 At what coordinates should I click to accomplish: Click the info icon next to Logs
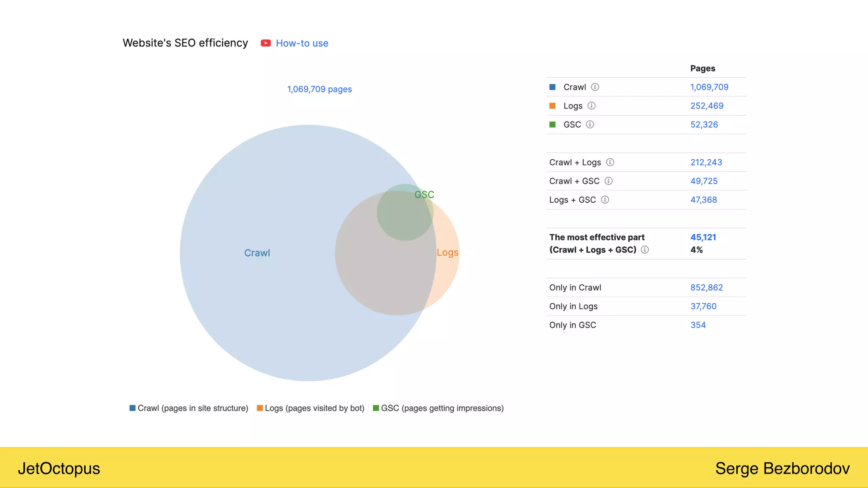tap(592, 105)
